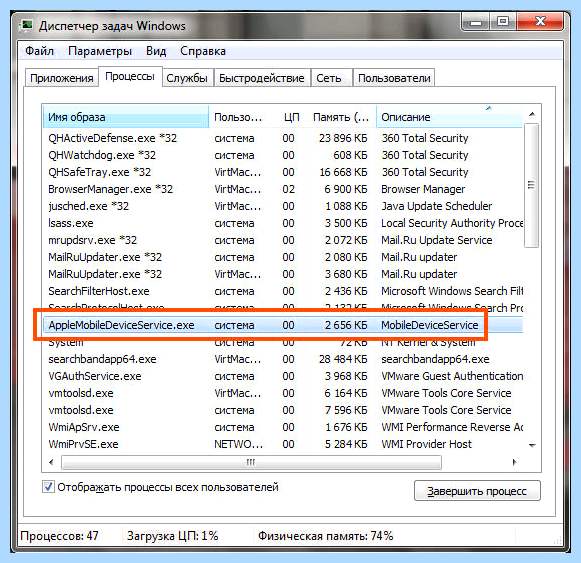Switch to the Приложения tab

point(62,78)
